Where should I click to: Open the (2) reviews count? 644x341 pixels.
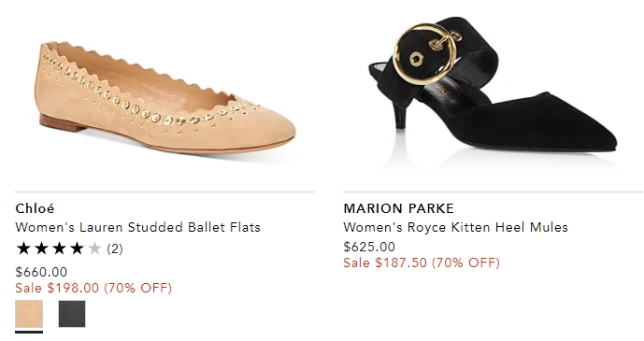click(x=115, y=249)
